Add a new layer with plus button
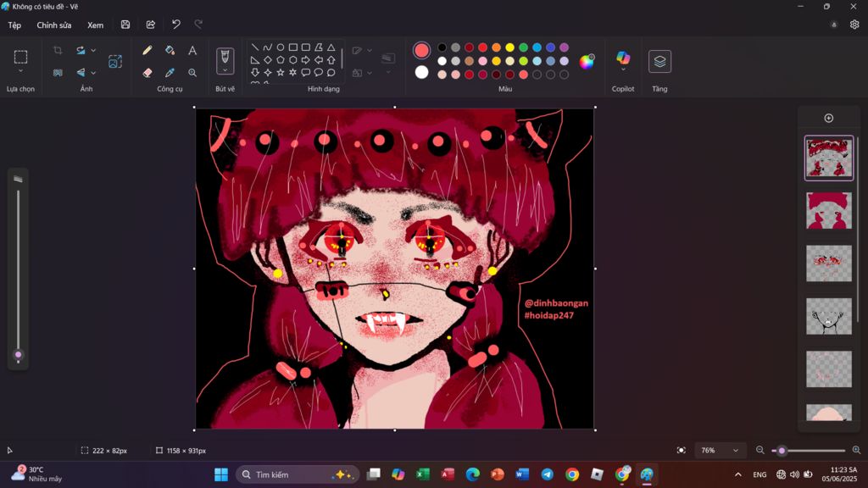Screen dimensions: 868x488 [828, 118]
